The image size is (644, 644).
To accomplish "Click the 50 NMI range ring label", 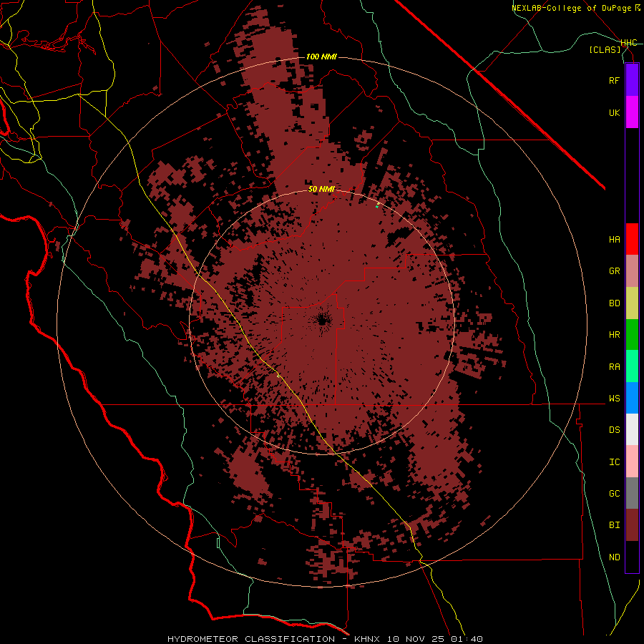I will tap(321, 189).
